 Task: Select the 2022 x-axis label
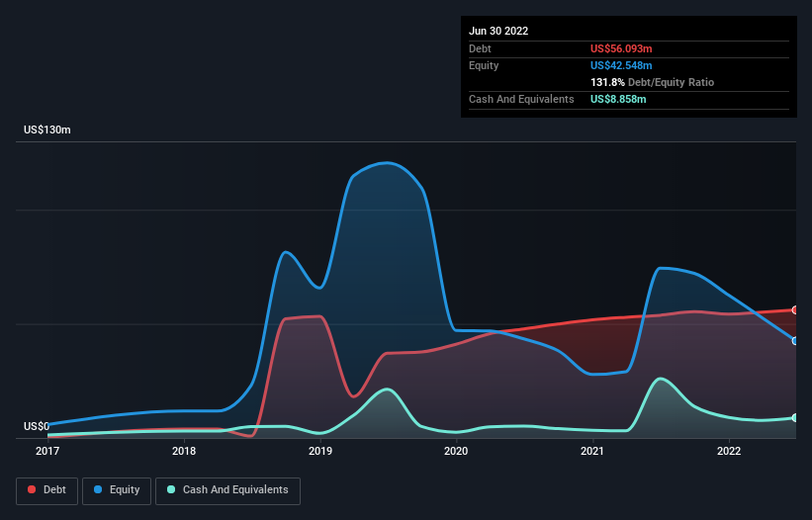(x=729, y=451)
